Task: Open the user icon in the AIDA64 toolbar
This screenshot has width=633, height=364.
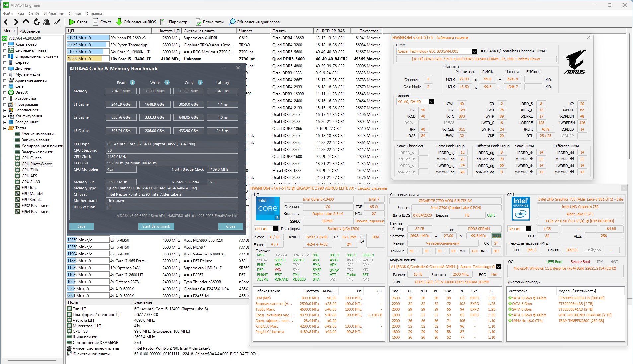Action: tap(47, 22)
